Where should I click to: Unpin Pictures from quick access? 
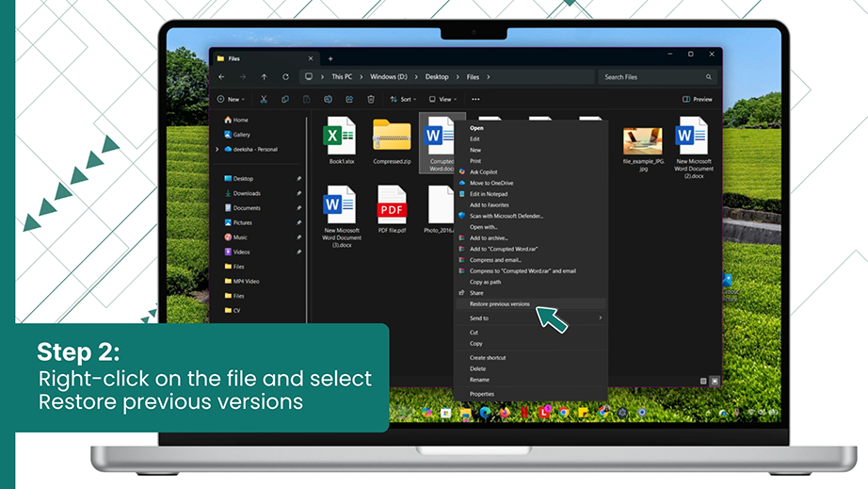click(x=299, y=222)
